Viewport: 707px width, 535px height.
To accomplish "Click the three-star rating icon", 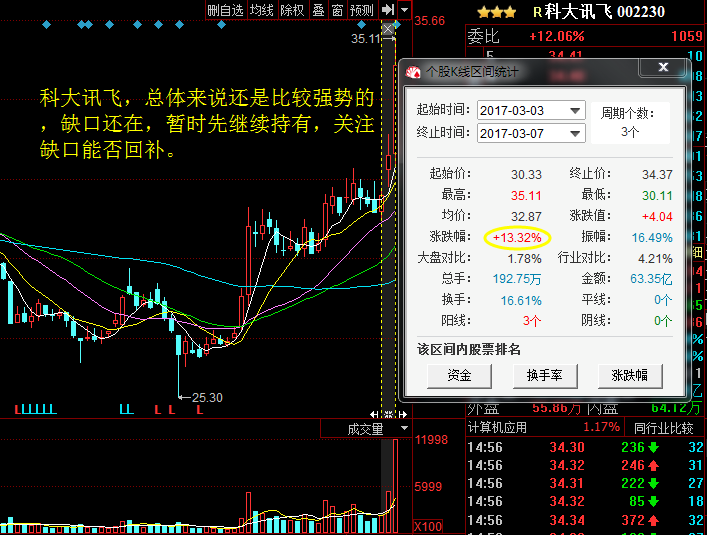I will coord(496,12).
